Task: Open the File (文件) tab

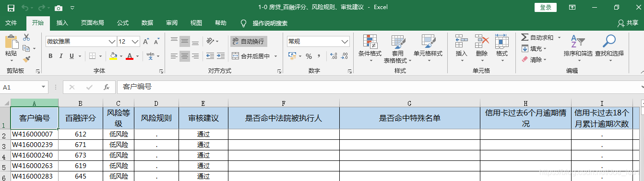Action: coord(11,23)
